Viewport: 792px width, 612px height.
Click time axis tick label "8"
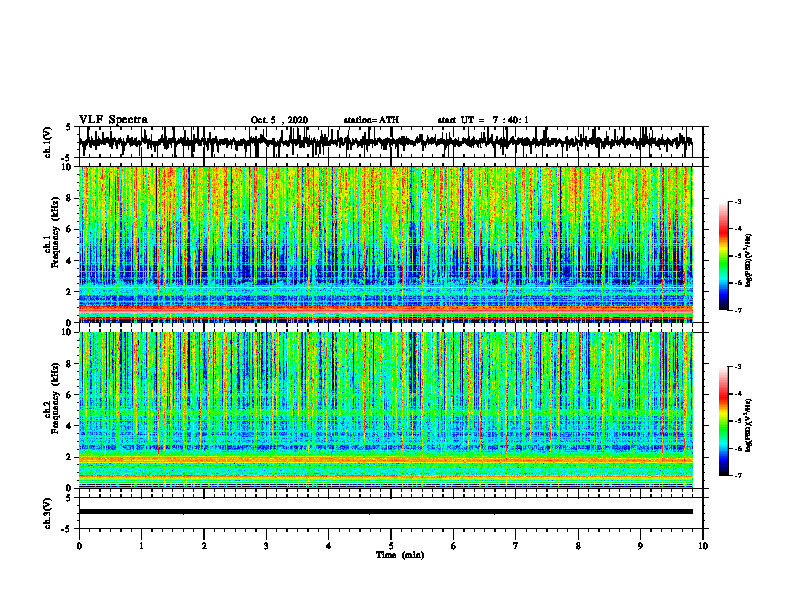pos(578,546)
